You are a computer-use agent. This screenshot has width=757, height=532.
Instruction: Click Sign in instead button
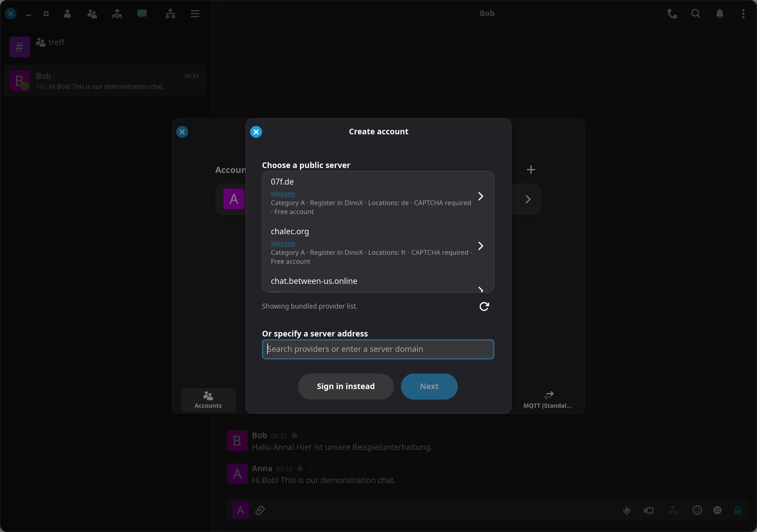click(346, 386)
